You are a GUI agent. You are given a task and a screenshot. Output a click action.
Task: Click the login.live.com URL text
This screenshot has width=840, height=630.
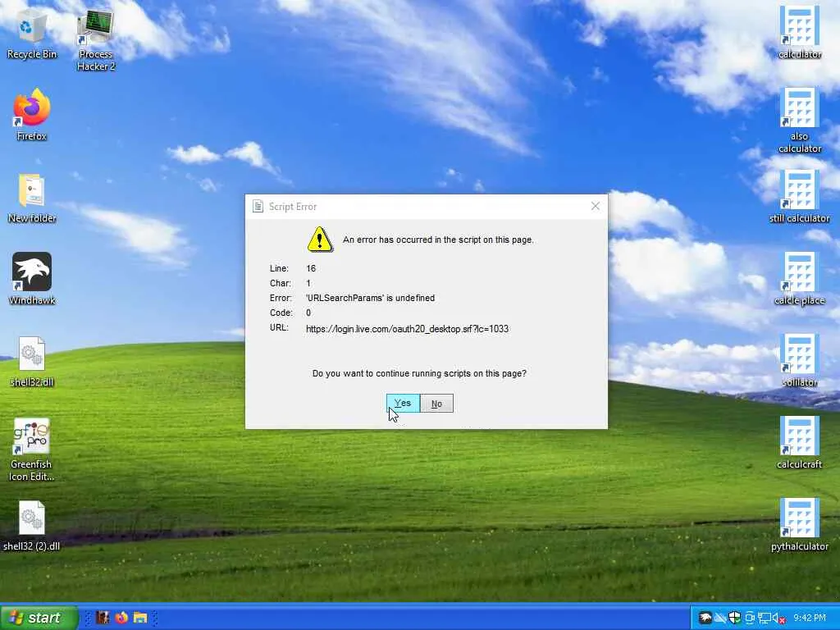(x=407, y=329)
